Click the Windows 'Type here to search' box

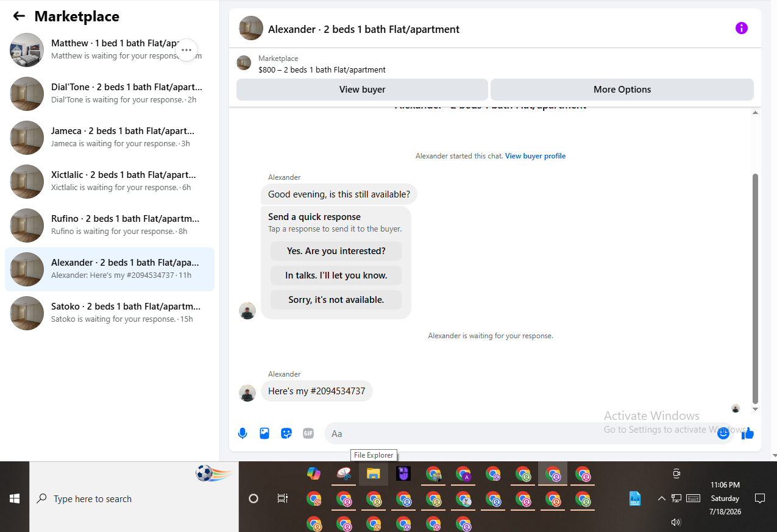pyautogui.click(x=134, y=498)
